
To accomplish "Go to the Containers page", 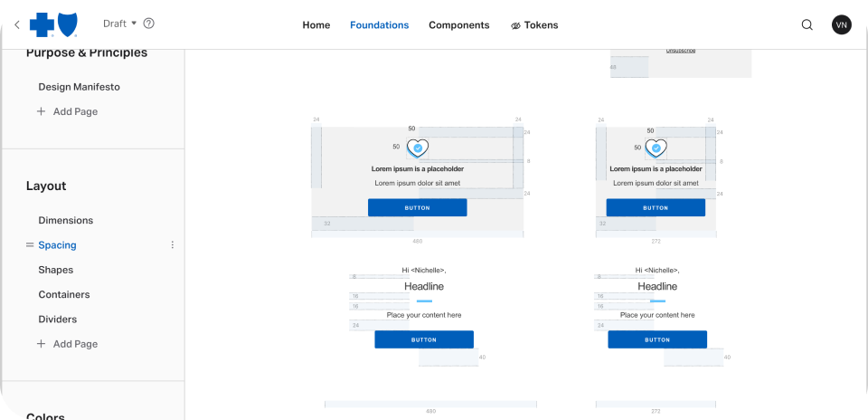I will tap(63, 294).
